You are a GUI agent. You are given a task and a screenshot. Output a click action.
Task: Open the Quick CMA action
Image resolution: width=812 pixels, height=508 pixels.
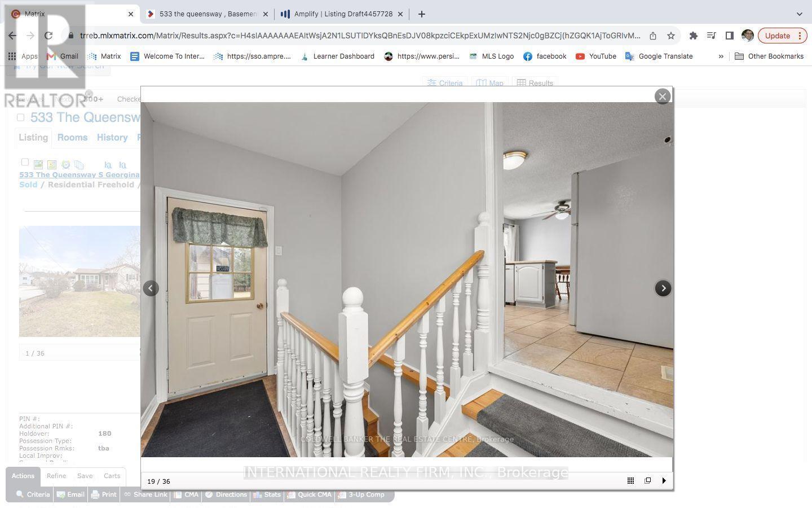click(x=309, y=494)
